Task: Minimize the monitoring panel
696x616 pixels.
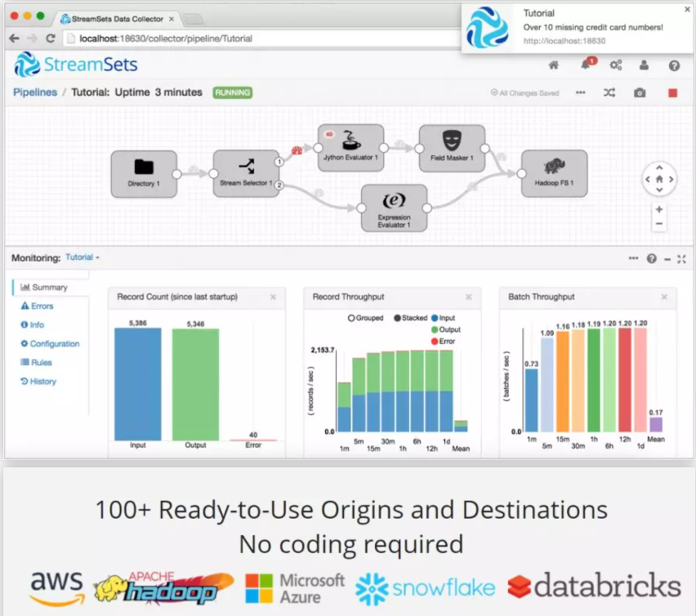Action: pyautogui.click(x=667, y=259)
